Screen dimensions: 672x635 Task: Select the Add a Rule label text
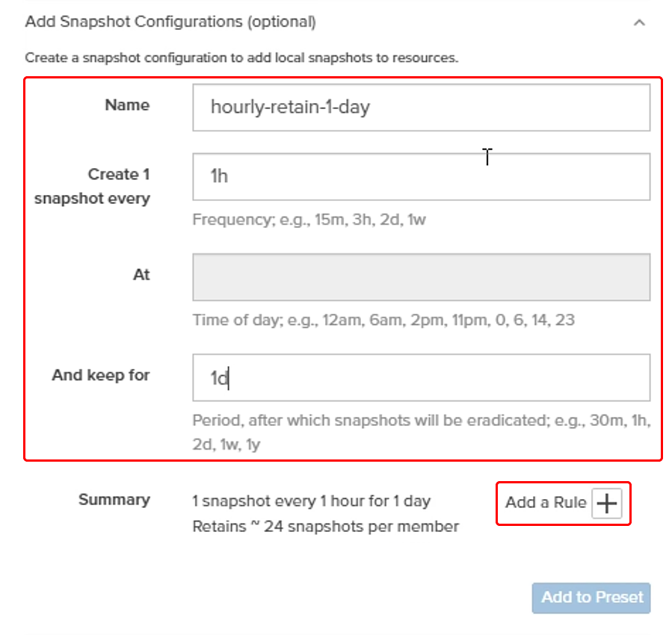pos(546,502)
